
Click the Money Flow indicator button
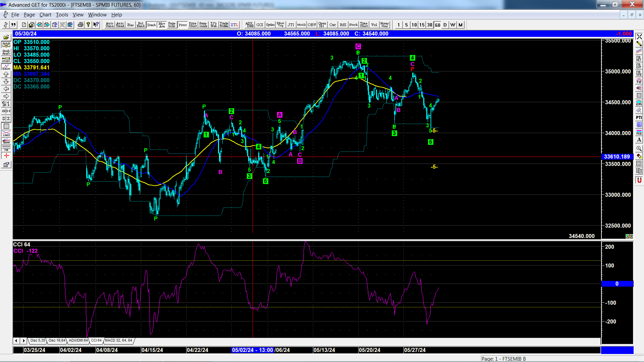(384, 25)
